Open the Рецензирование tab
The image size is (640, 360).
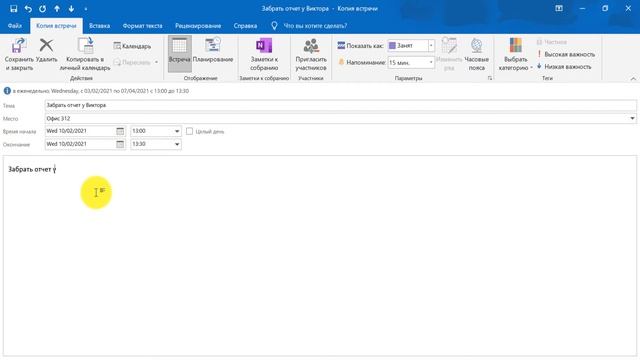(198, 26)
